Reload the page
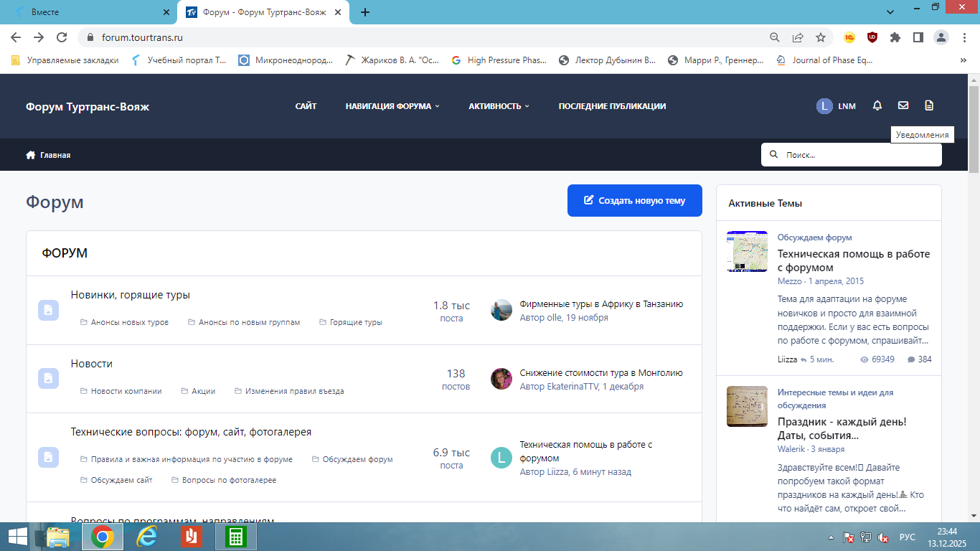 pos(62,37)
